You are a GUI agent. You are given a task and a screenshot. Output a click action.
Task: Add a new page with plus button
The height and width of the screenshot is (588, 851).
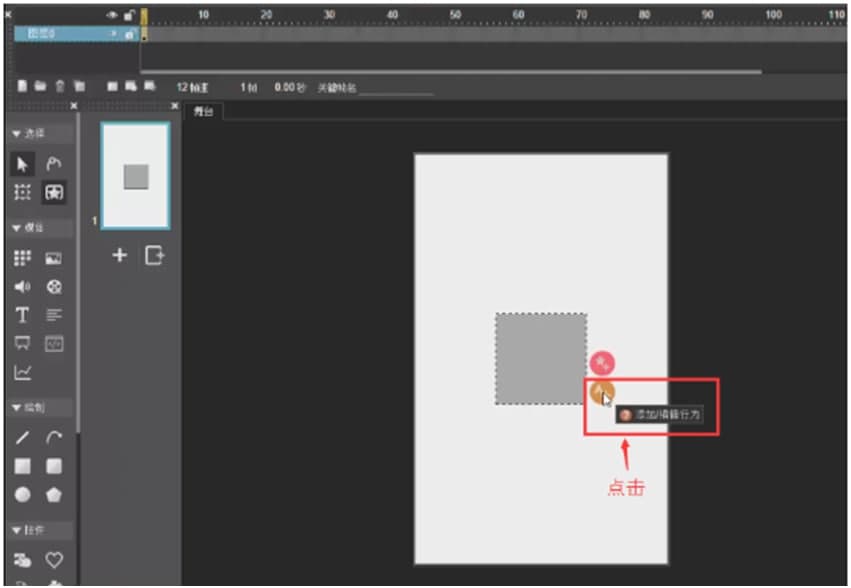119,256
